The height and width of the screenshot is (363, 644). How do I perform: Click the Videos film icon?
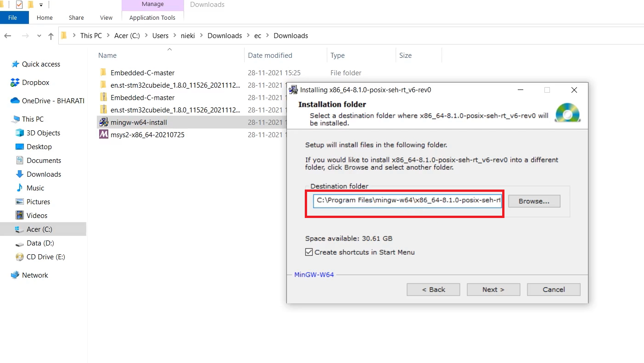click(19, 215)
